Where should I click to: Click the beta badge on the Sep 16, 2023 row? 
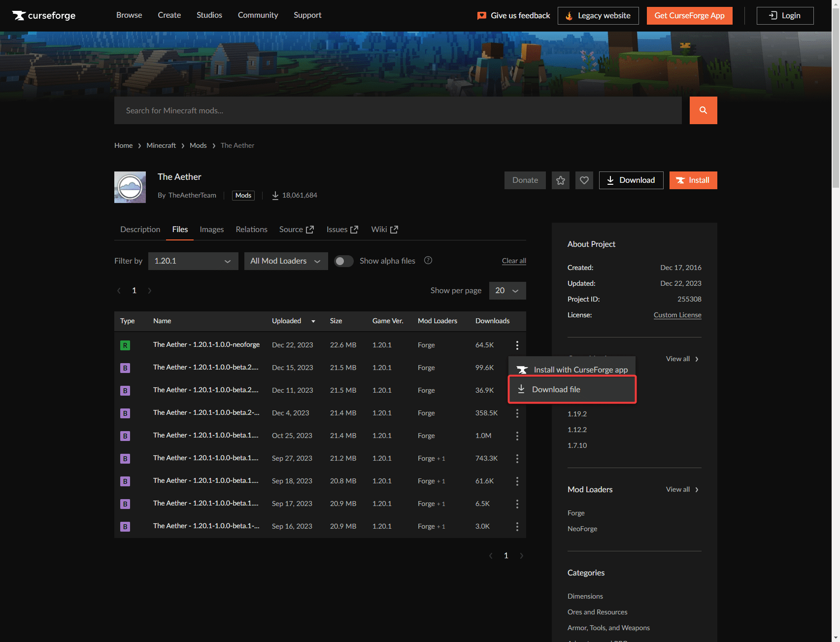(x=125, y=527)
